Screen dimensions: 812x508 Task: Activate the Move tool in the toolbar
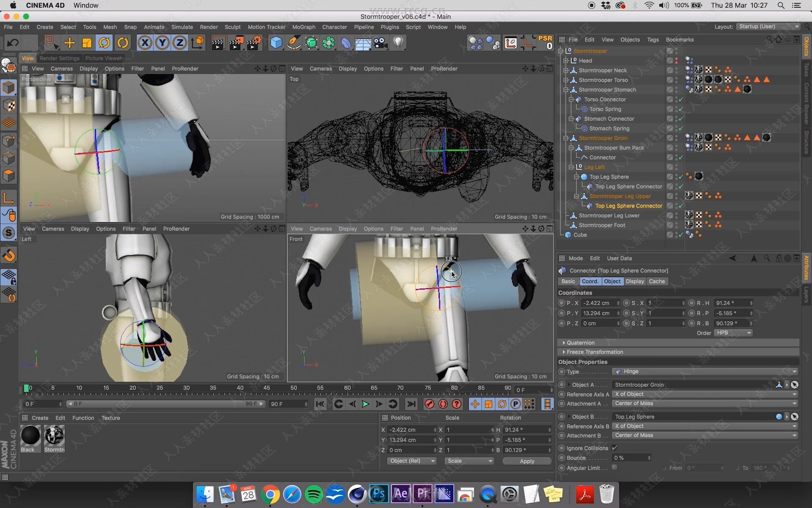pyautogui.click(x=69, y=42)
